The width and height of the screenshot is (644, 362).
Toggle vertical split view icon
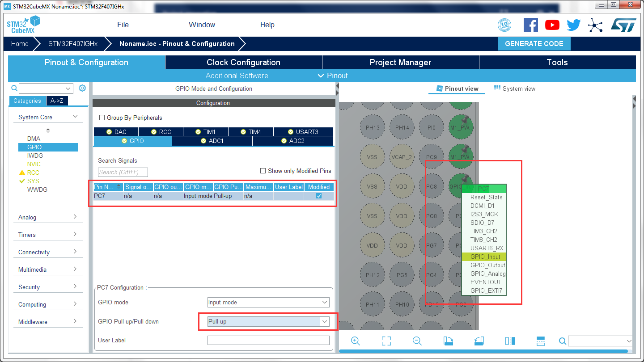[x=510, y=341]
